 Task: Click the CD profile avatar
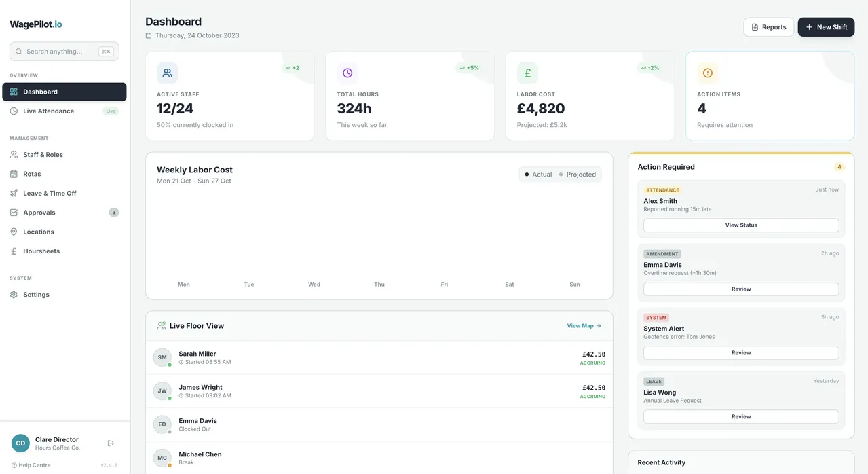[20, 443]
